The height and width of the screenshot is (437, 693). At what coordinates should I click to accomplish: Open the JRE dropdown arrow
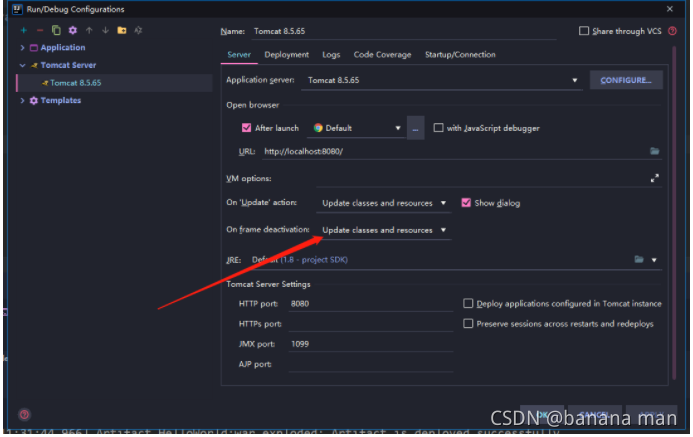[x=654, y=260]
